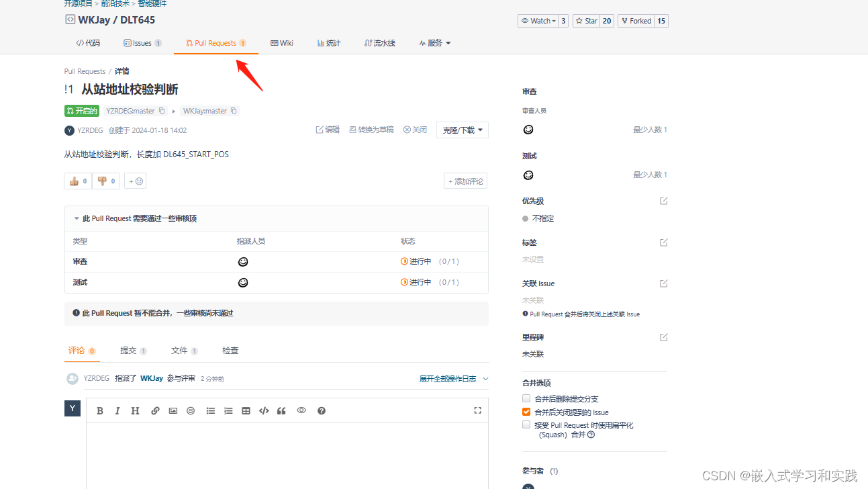Image resolution: width=868 pixels, height=489 pixels.
Task: Click the 审查 reviewer avatar in sidebar
Action: pyautogui.click(x=528, y=130)
